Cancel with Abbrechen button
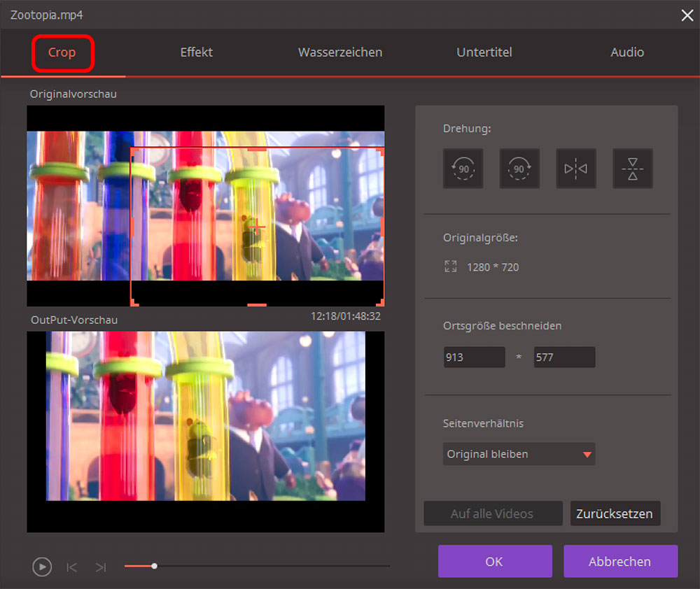This screenshot has width=700, height=589. click(620, 561)
